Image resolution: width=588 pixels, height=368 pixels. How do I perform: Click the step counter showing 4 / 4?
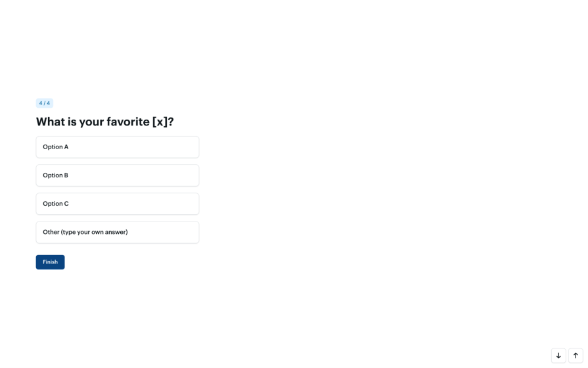tap(44, 103)
